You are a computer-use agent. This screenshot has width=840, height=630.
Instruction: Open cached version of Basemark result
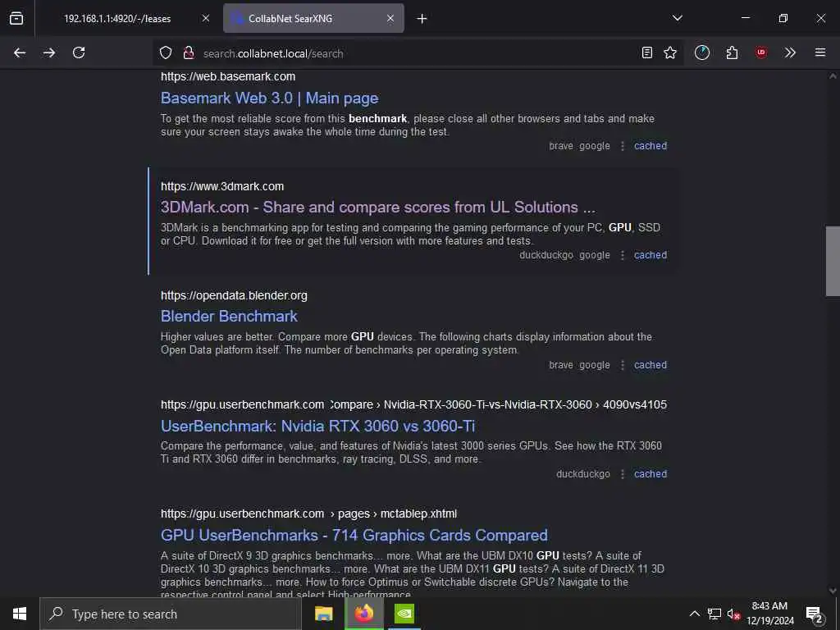coord(651,146)
